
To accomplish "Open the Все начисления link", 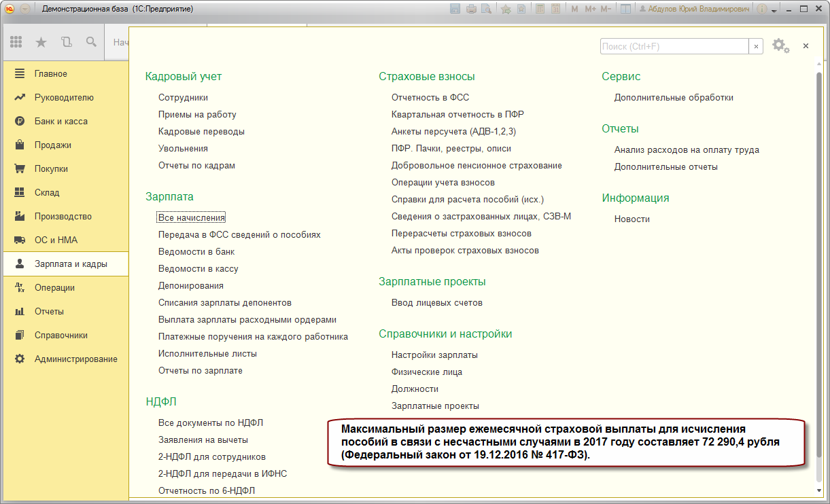I will tap(192, 217).
